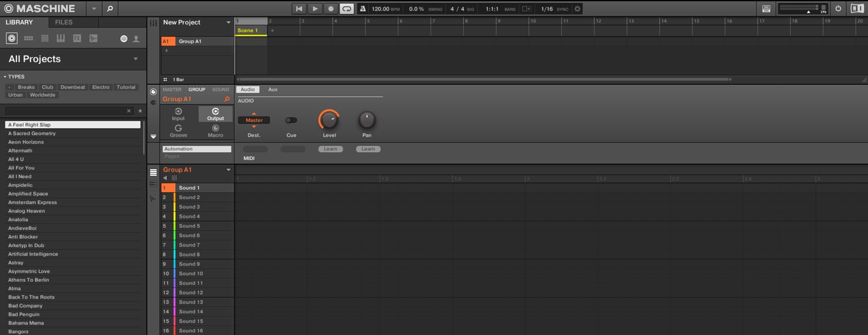This screenshot has height=335, width=868.
Task: Select the Sounds grid icon in library
Action: click(x=45, y=39)
